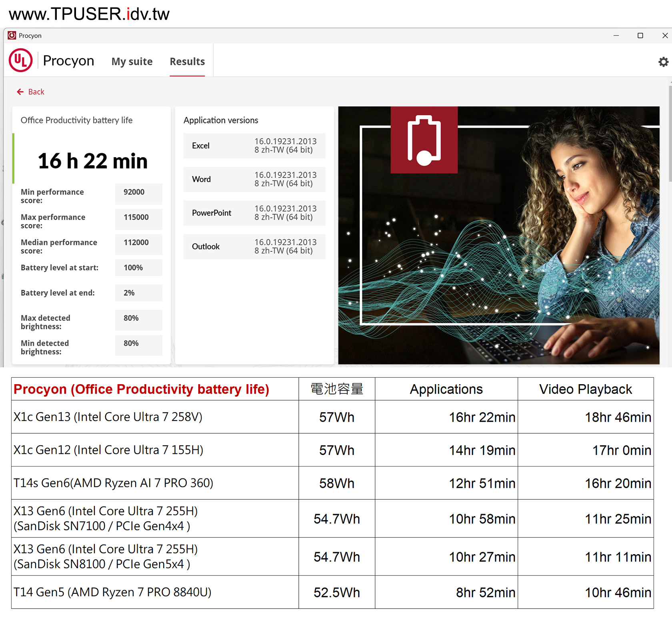Screen dimensions: 672x629
Task: Close the Procyon window
Action: coord(665,36)
